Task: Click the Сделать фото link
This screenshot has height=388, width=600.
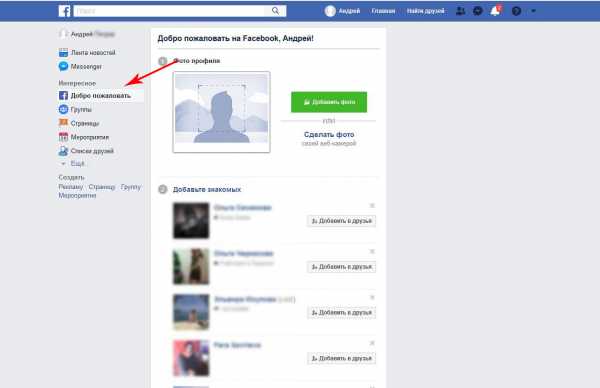Action: pos(329,134)
